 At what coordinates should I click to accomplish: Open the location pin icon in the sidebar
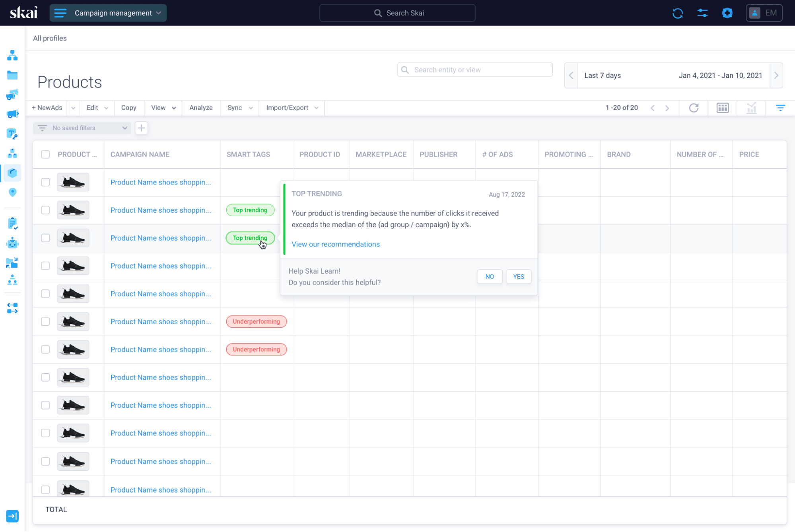click(x=12, y=192)
